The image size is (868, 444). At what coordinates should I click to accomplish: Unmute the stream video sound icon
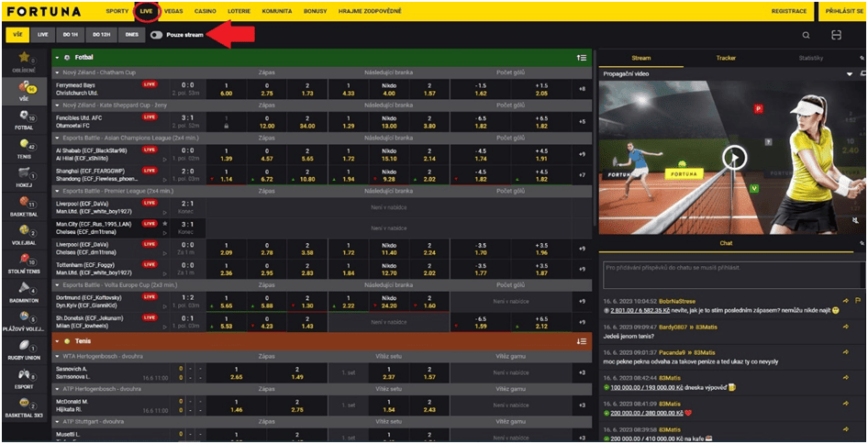[855, 221]
